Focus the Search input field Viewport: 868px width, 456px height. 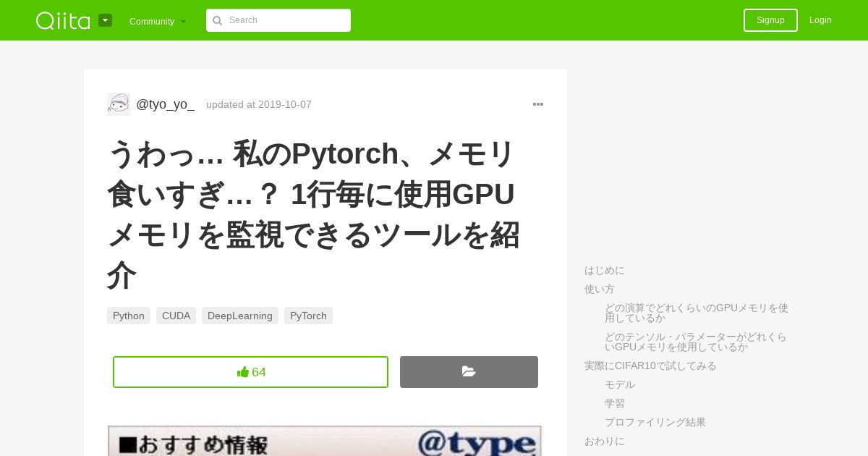click(278, 20)
